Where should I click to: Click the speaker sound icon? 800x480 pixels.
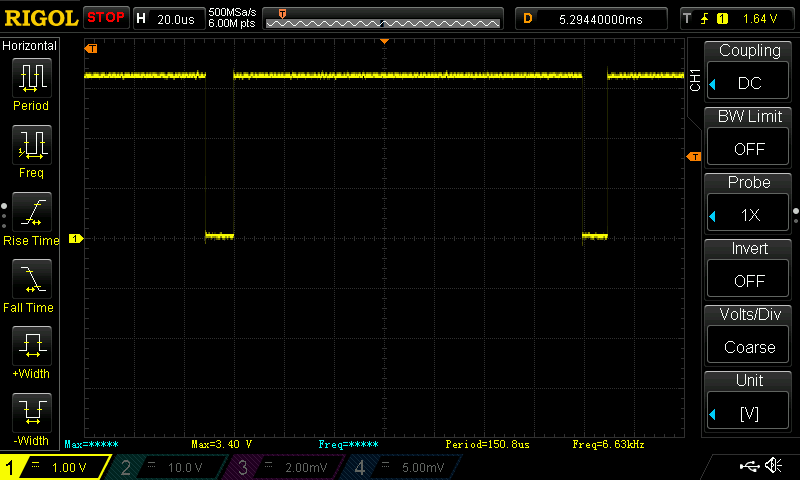click(773, 465)
